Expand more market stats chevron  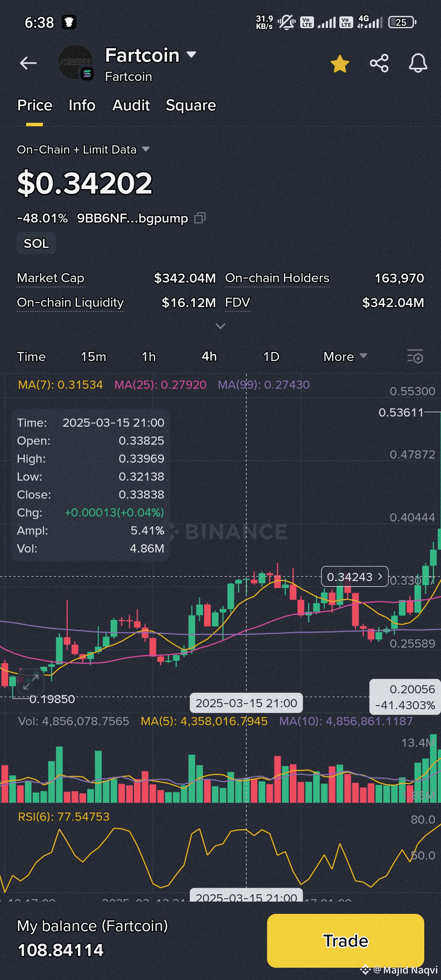coord(220,326)
